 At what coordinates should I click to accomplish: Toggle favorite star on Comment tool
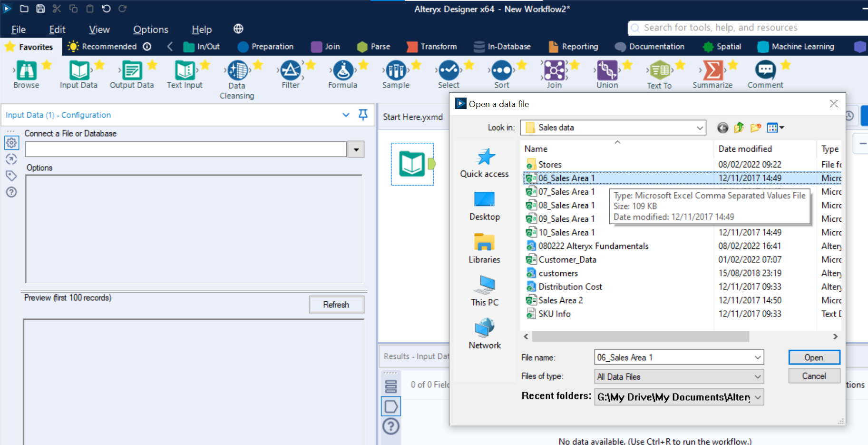click(786, 65)
